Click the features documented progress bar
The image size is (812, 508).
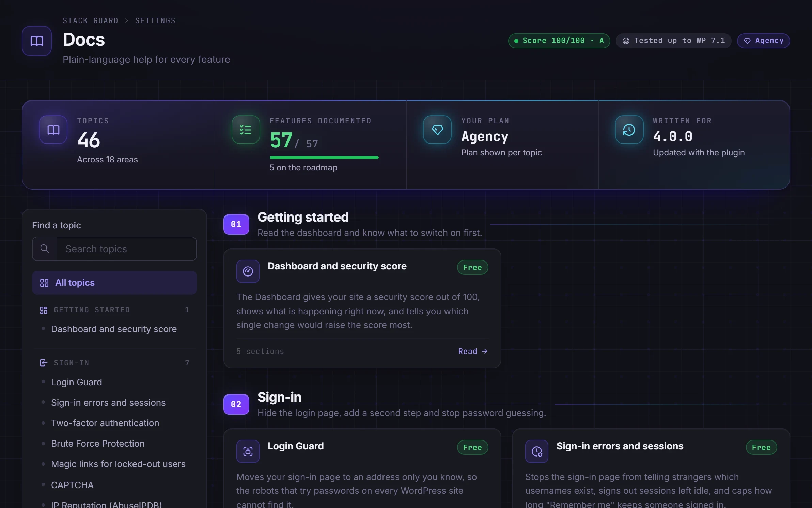(324, 158)
